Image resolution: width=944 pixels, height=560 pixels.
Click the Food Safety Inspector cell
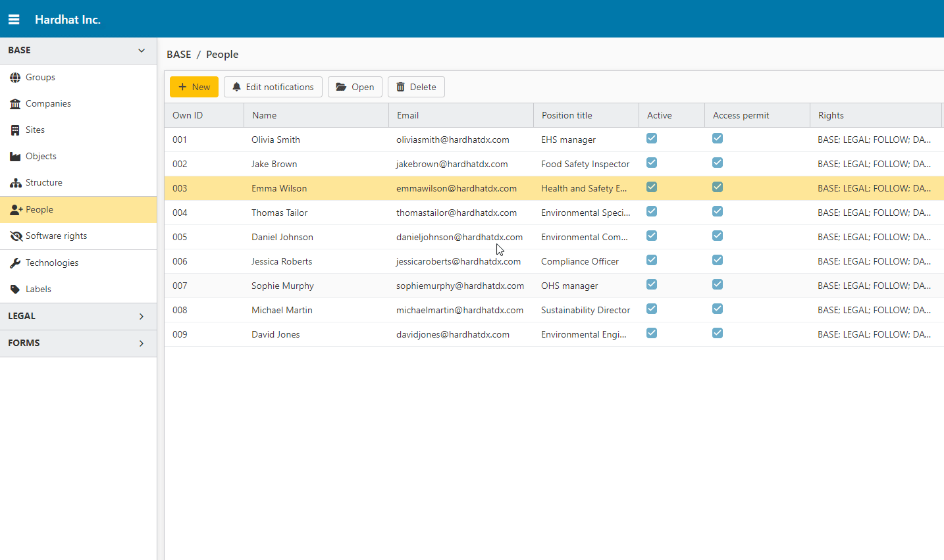(x=585, y=164)
